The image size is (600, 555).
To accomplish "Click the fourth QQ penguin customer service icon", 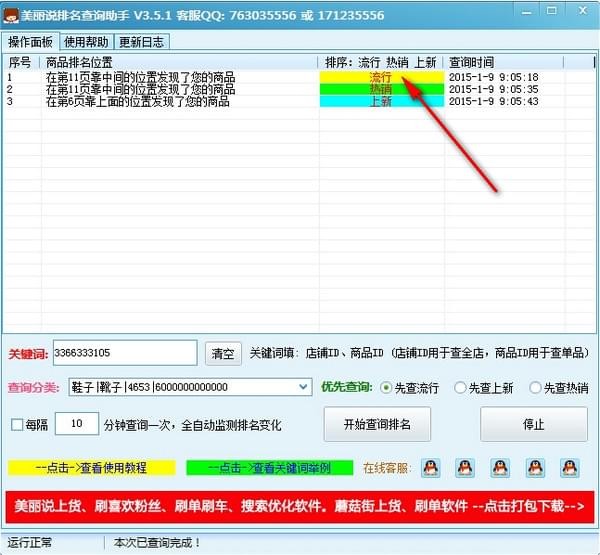I will point(535,467).
